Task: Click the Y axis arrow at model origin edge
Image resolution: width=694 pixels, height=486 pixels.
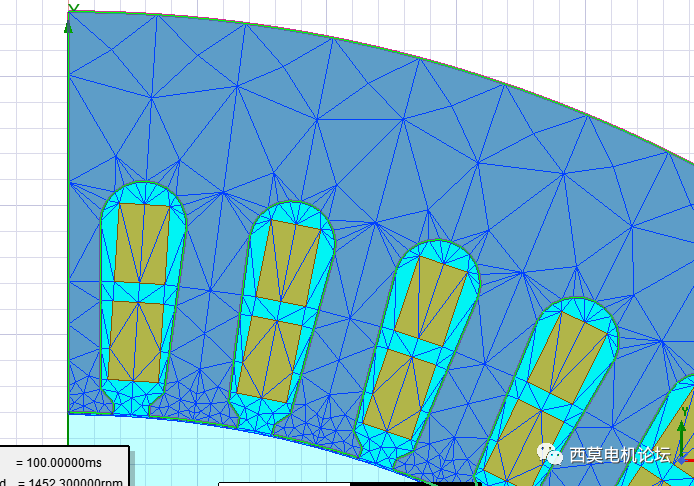Action: point(68,25)
